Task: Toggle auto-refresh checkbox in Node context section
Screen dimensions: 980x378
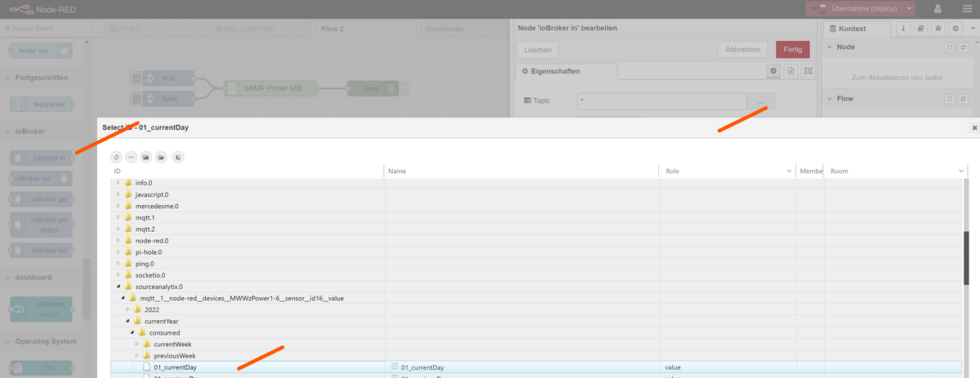Action: 950,47
